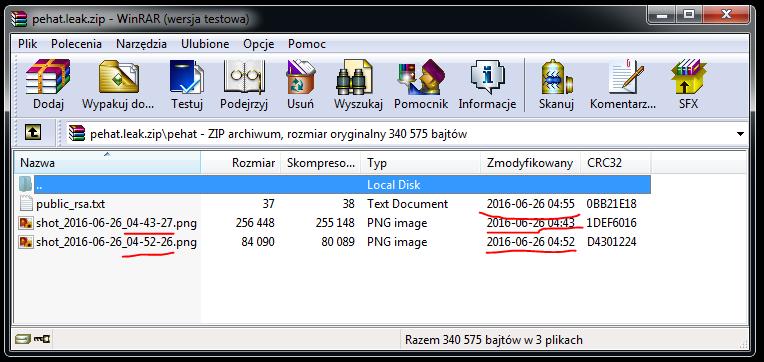Click the key password icon in status bar
The height and width of the screenshot is (362, 764).
41,339
